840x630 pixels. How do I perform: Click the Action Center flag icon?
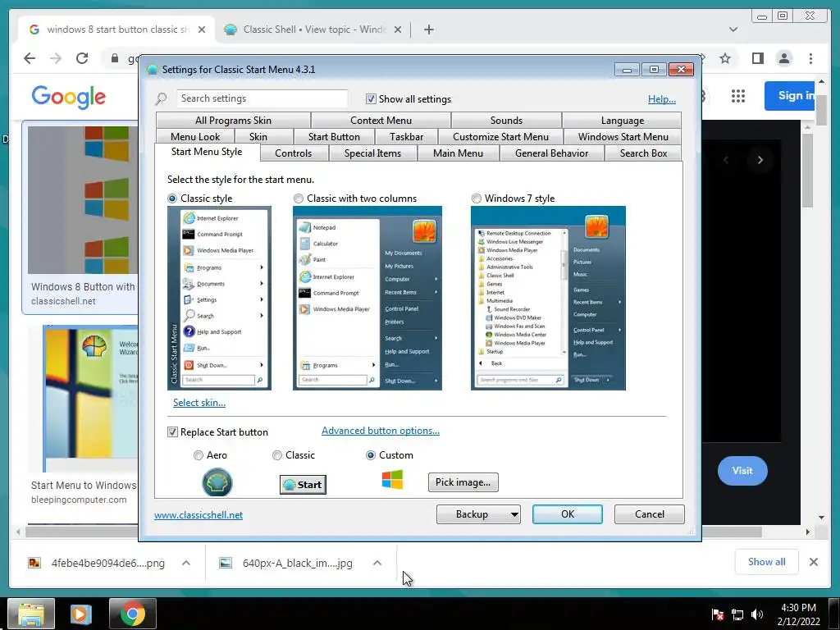tap(717, 614)
